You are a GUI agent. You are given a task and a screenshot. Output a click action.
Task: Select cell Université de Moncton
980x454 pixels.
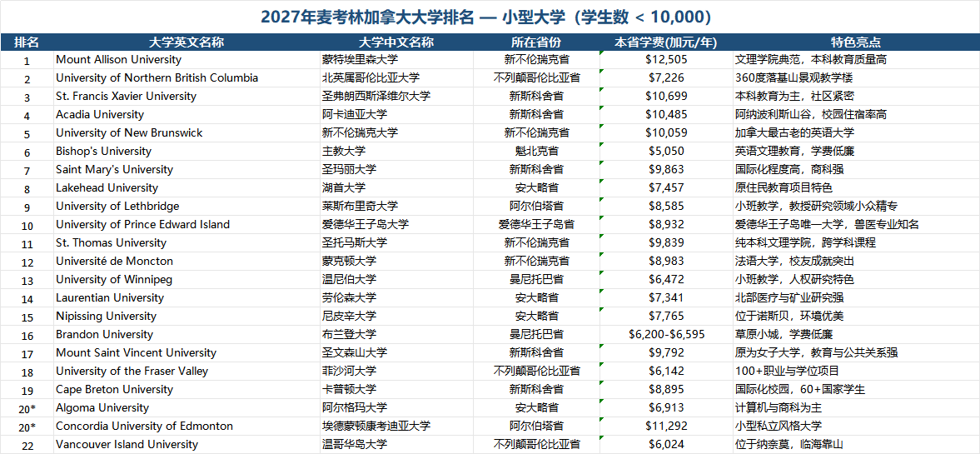(x=187, y=261)
